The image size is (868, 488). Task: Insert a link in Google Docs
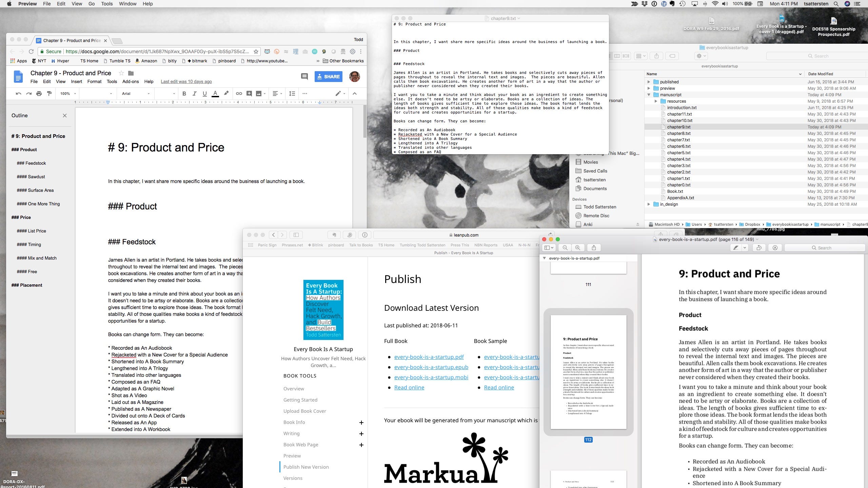click(239, 94)
